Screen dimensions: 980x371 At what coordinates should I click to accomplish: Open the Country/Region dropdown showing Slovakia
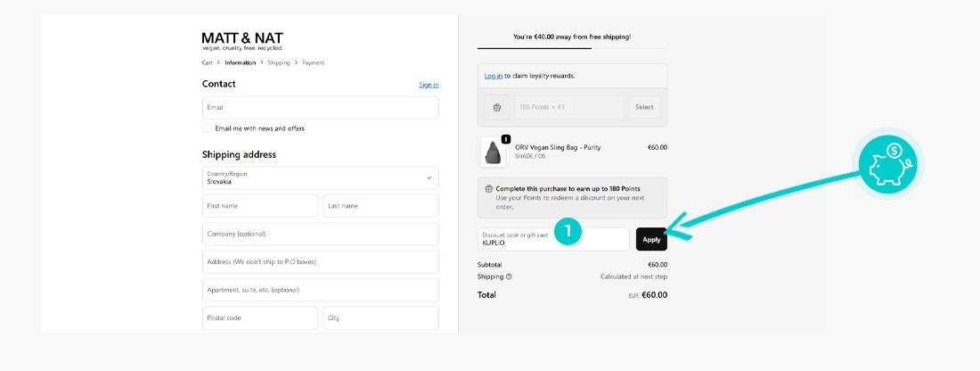click(321, 177)
